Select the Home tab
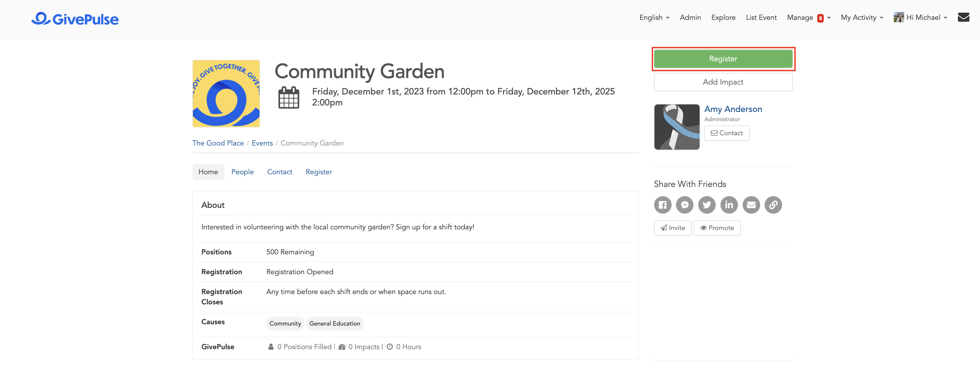This screenshot has height=367, width=980. 208,172
